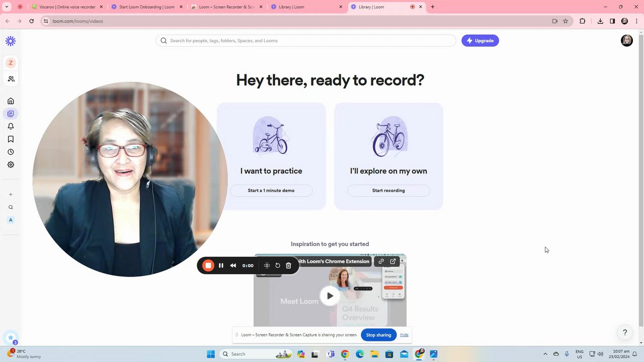Viewport: 644px width, 362px height.
Task: Open the weather widget on taskbar
Action: click(24, 354)
